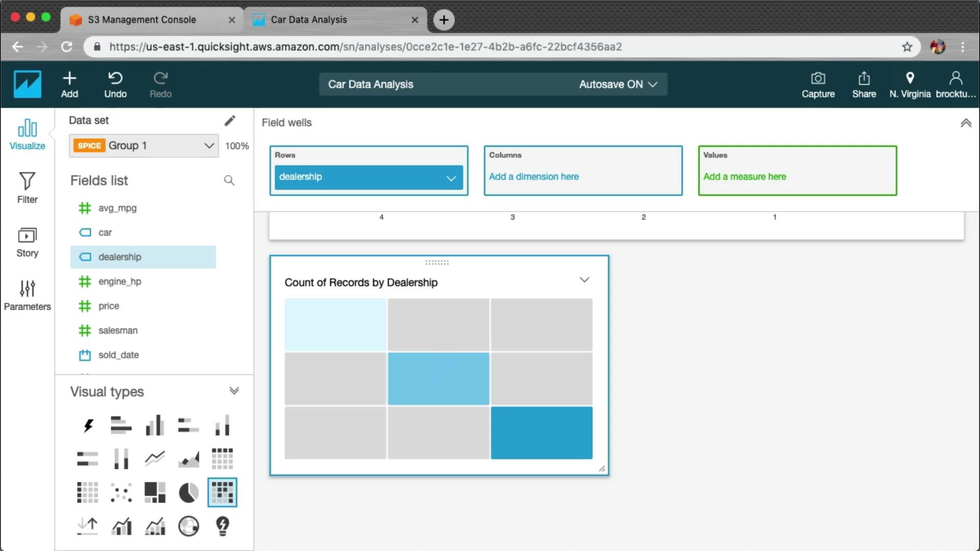Screen dimensions: 980x551
Task: Search the fields list
Action: click(229, 181)
